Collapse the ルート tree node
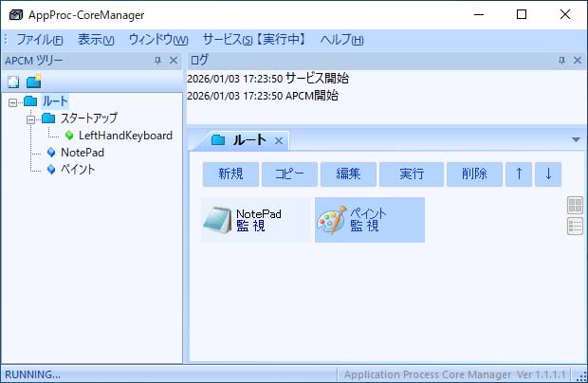The height and width of the screenshot is (383, 588). point(12,101)
